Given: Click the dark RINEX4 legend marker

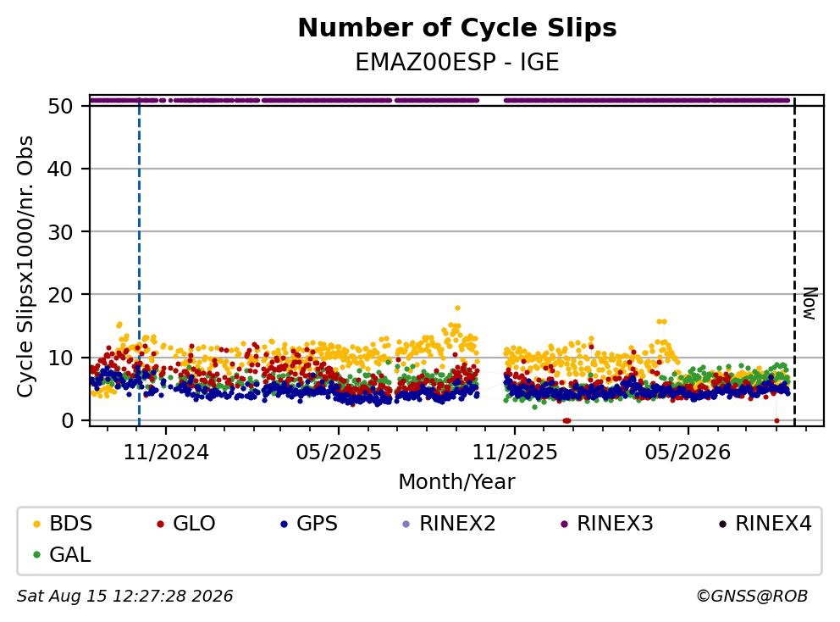Looking at the screenshot, I should tap(722, 524).
